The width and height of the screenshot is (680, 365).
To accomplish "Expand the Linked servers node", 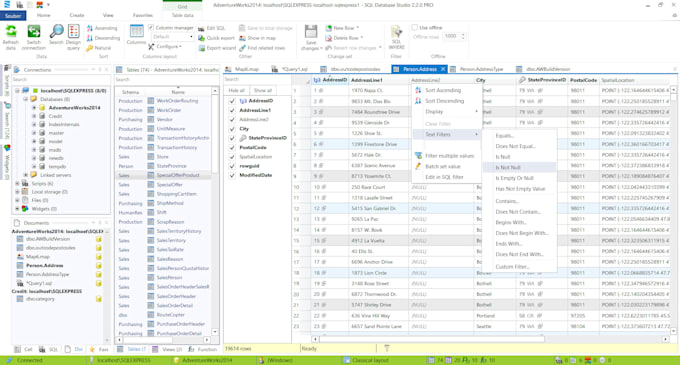I will click(x=26, y=175).
